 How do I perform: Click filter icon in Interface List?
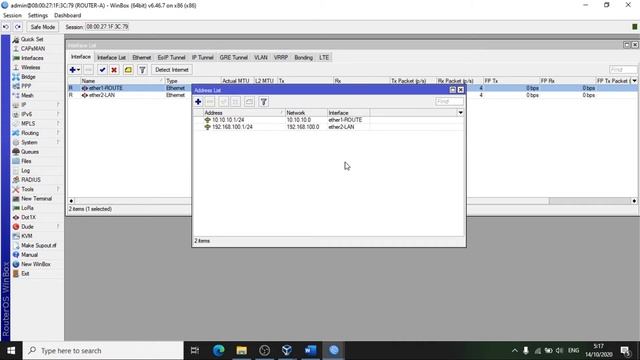tap(142, 70)
